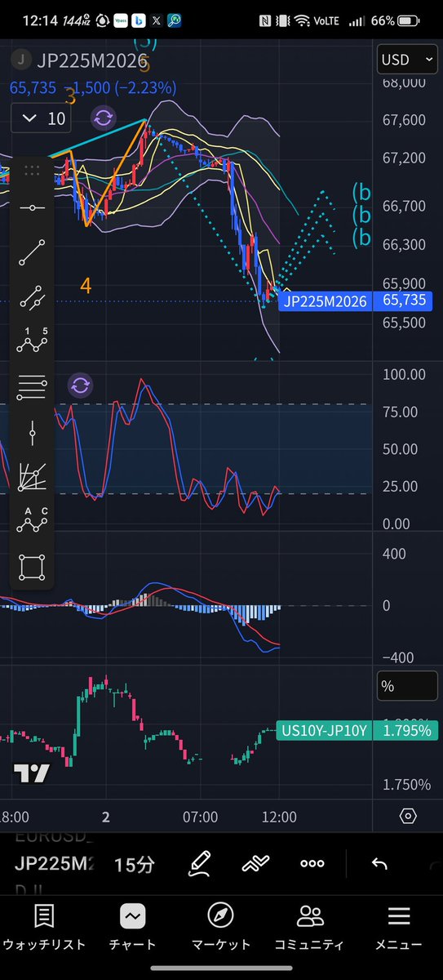Select the vertical line drawing tool
Viewport: 443px width, 980px height.
click(33, 432)
